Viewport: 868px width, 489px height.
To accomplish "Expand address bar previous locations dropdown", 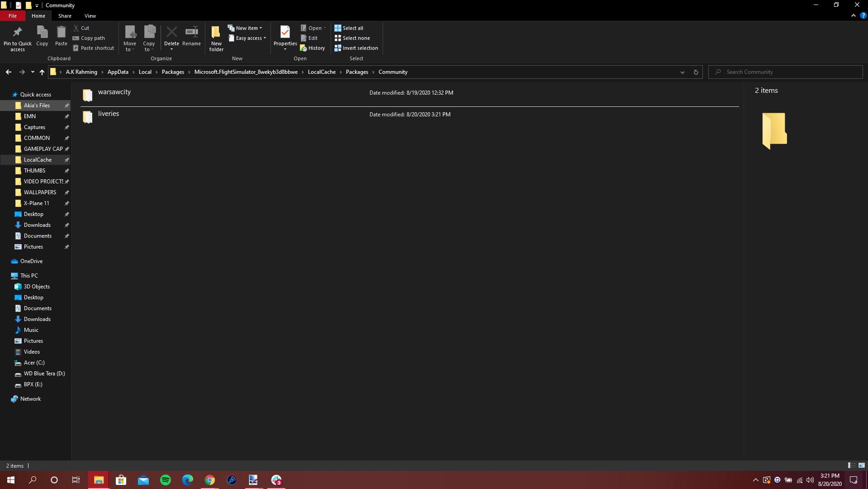I will (682, 72).
